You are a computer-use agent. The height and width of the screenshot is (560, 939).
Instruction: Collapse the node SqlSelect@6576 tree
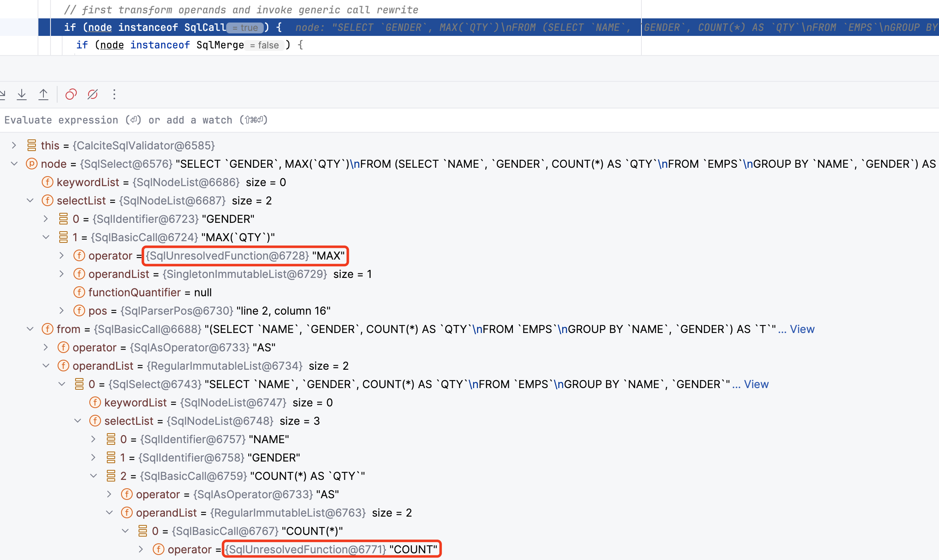(14, 164)
